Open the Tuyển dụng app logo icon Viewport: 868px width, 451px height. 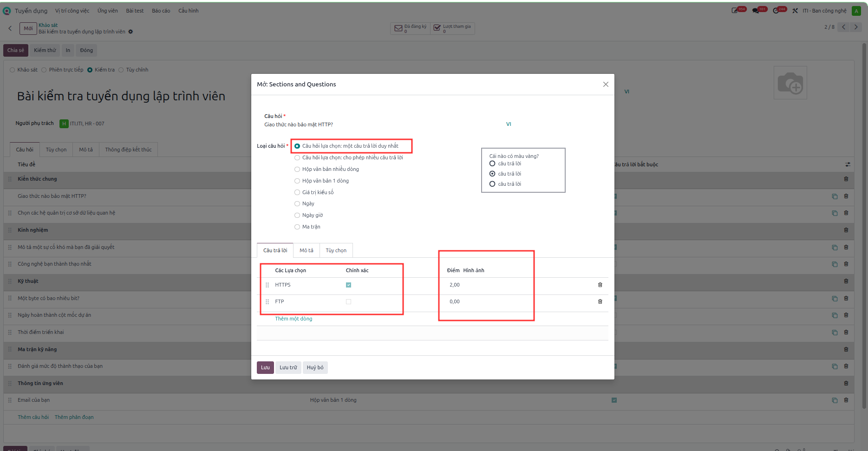(7, 11)
